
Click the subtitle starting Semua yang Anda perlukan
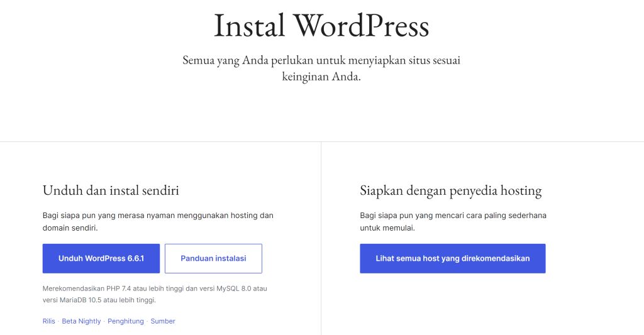click(321, 68)
